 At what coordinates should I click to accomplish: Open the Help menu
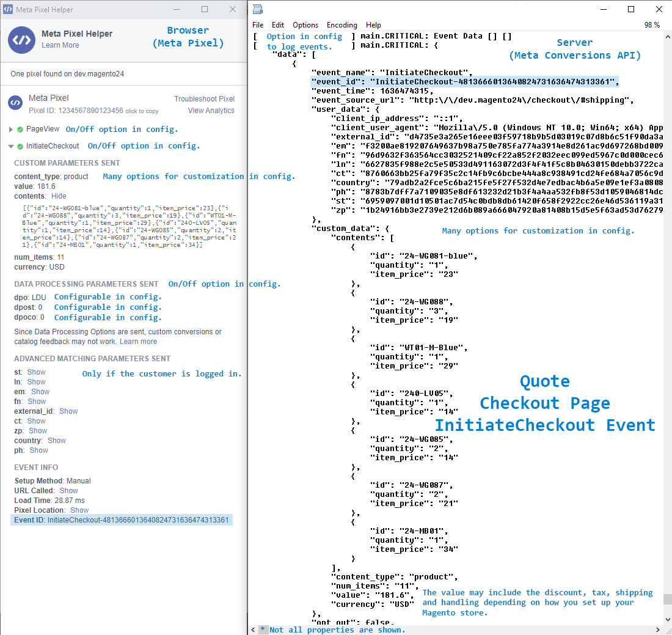click(373, 24)
